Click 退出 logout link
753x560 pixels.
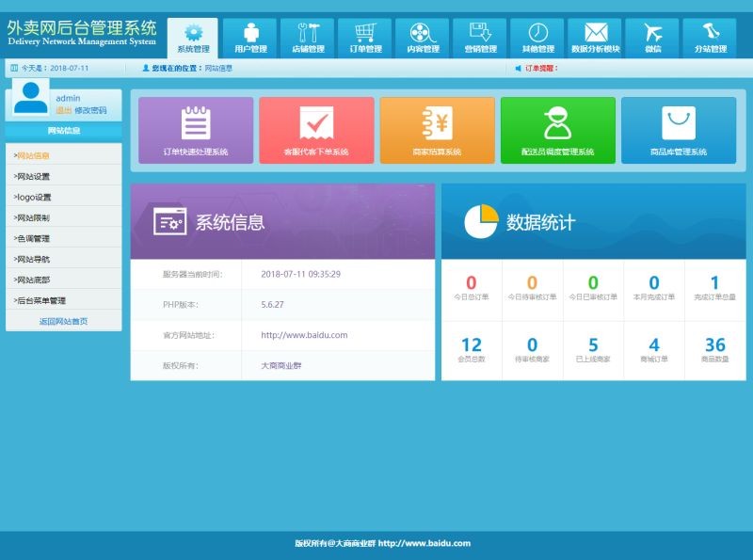pos(63,110)
